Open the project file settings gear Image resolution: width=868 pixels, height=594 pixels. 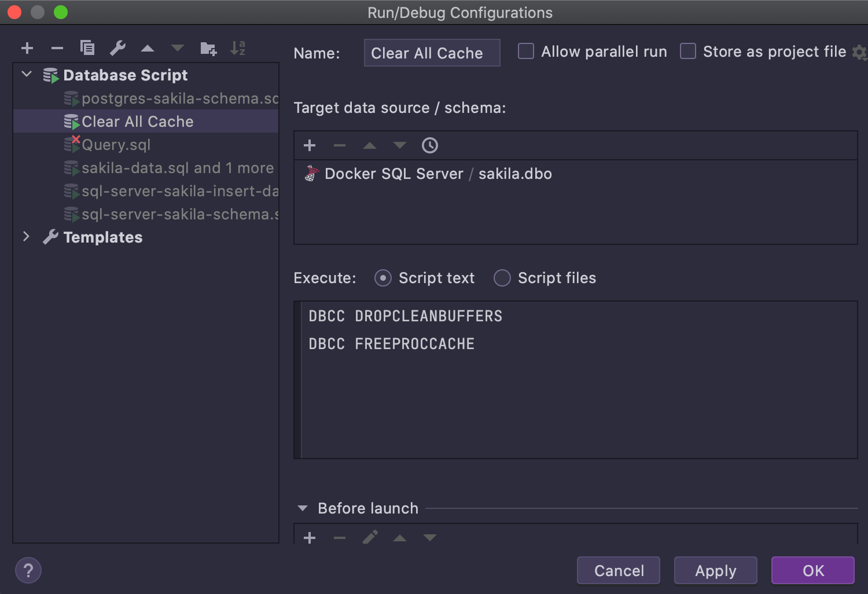(x=860, y=53)
